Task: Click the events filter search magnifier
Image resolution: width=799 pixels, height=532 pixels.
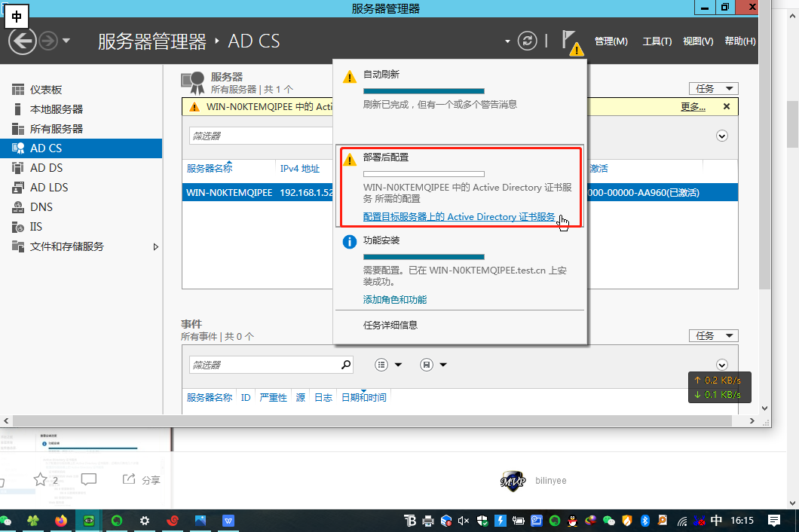Action: click(x=346, y=365)
